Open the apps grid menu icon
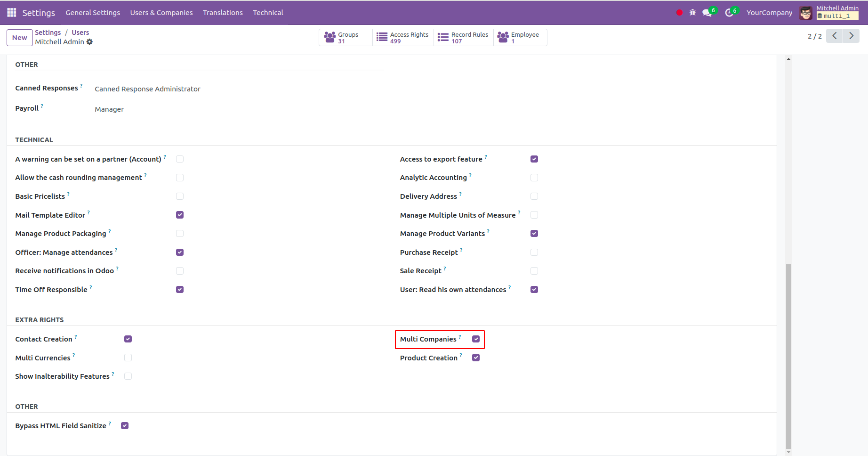The width and height of the screenshot is (868, 456). click(11, 13)
